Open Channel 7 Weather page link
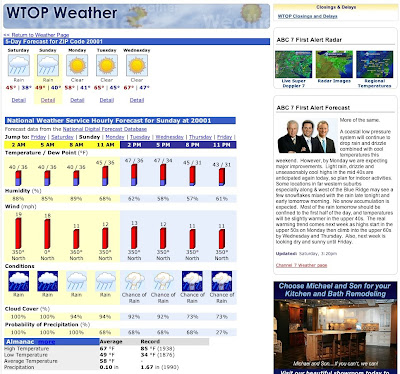The height and width of the screenshot is (374, 400). click(x=301, y=265)
